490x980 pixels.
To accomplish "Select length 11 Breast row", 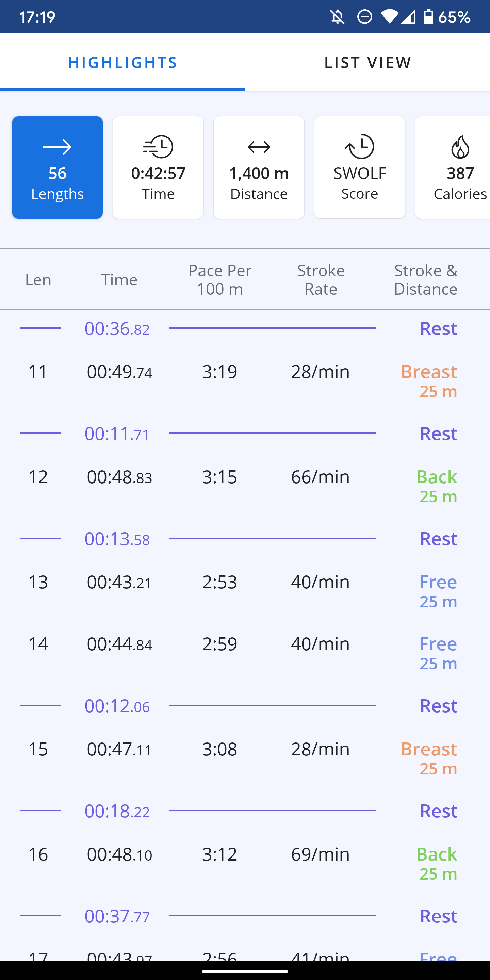I will tap(245, 380).
